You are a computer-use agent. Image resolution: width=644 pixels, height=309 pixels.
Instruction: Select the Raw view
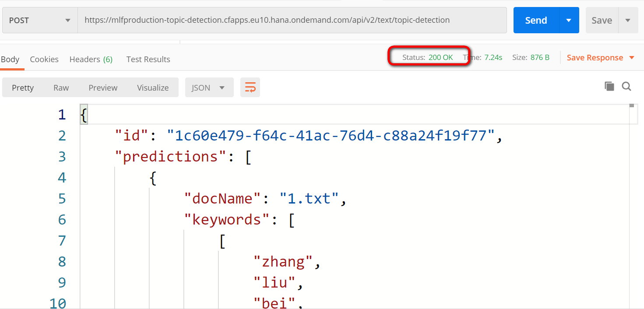[x=61, y=88]
